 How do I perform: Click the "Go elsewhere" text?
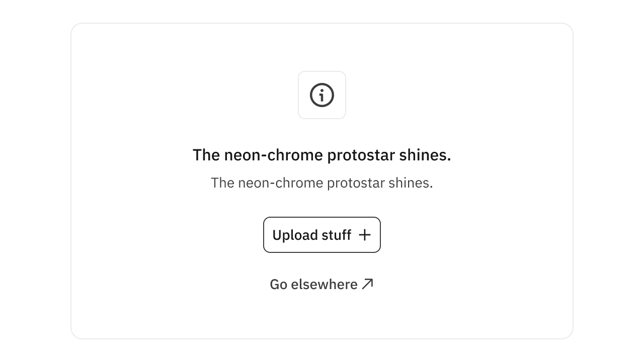[313, 285]
